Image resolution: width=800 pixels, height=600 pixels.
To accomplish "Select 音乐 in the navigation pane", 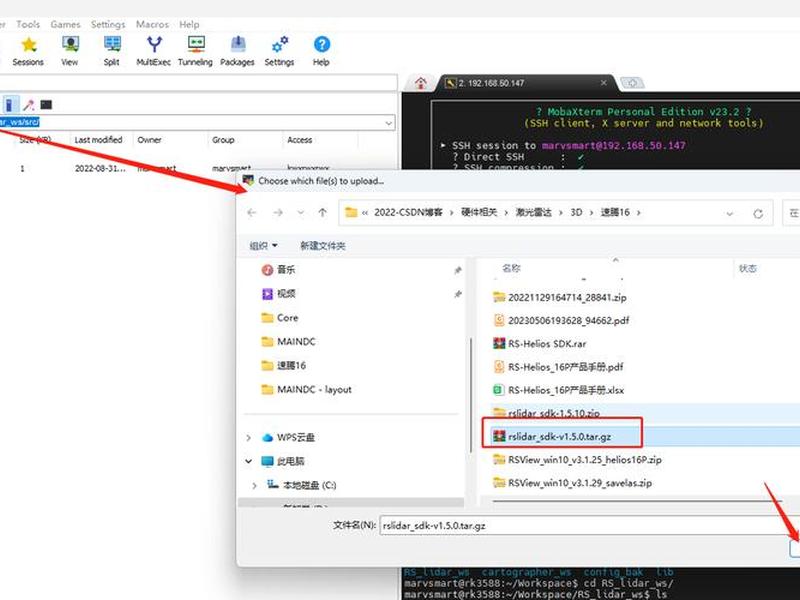I will 278,270.
